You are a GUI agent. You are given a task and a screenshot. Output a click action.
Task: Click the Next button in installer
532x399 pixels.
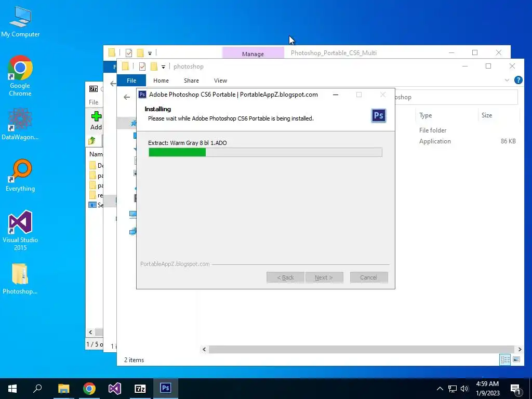point(324,277)
